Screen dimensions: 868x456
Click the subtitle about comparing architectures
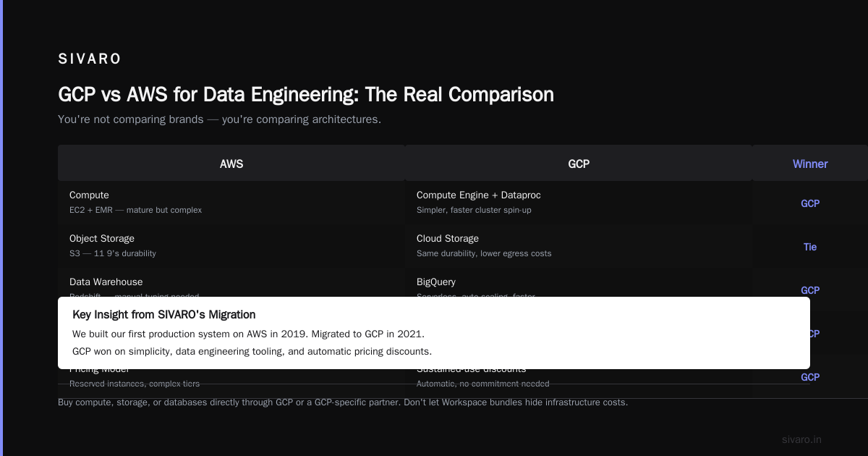[219, 119]
